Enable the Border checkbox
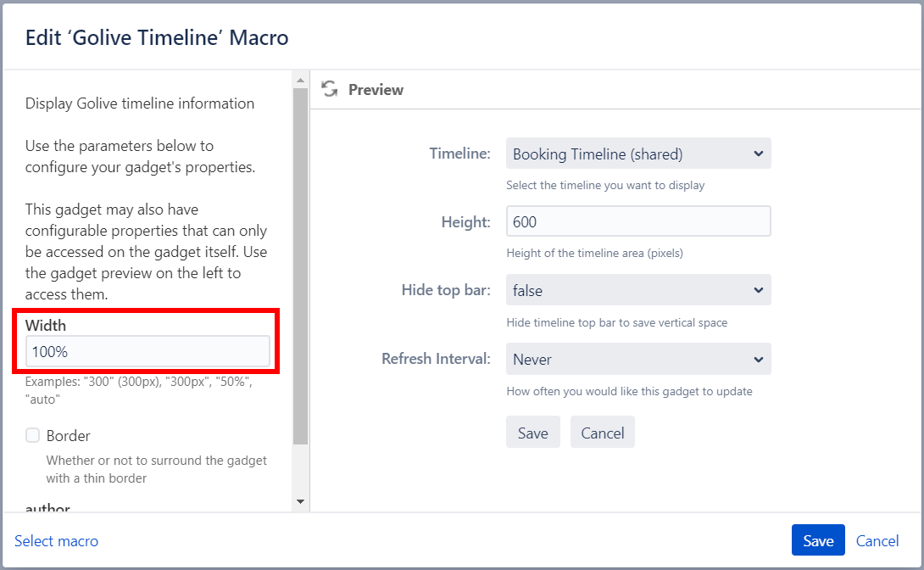Image resolution: width=924 pixels, height=570 pixels. [33, 435]
